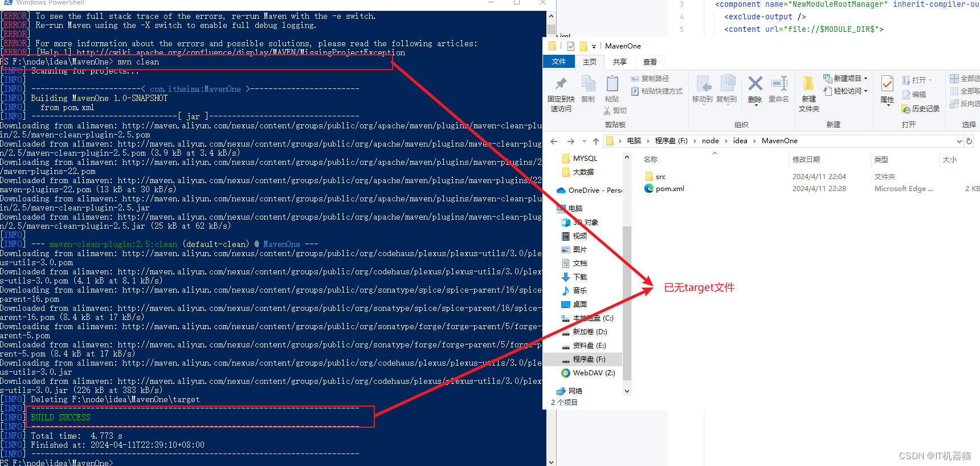Expand the address bar history dropdown
The width and height of the screenshot is (980, 466).
click(959, 141)
